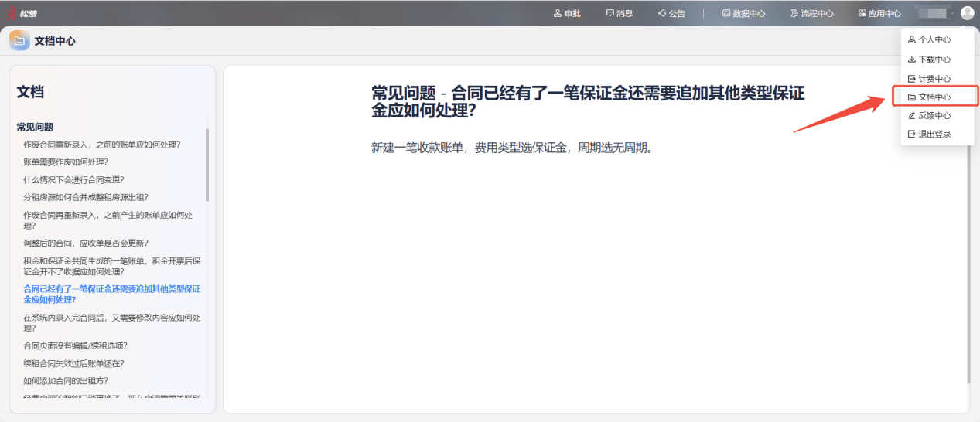Open 调整后的合同，应收单是否会更新?
This screenshot has height=422, width=980.
pyautogui.click(x=86, y=243)
